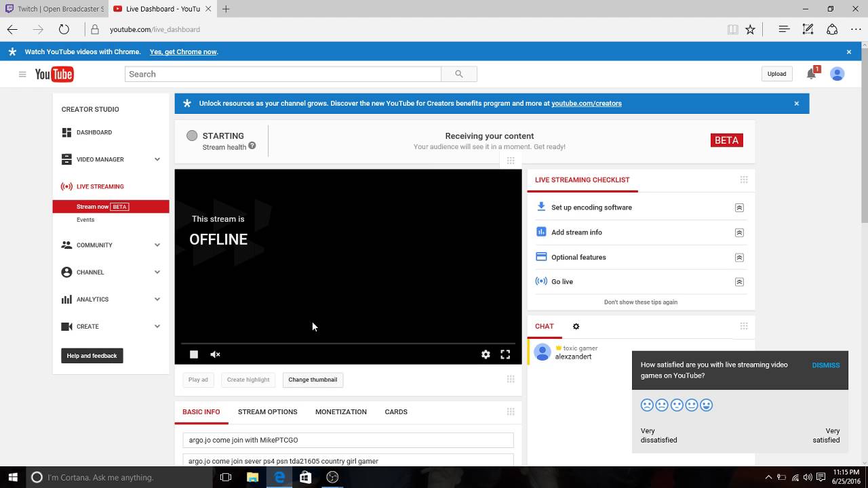Open Edge more actions menu

(x=856, y=29)
